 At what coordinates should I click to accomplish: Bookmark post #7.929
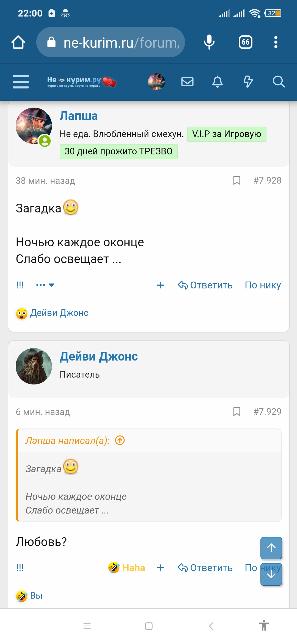coord(237,412)
